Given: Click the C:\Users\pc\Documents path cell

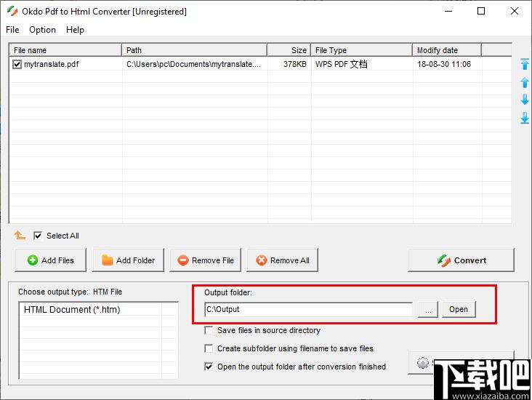Looking at the screenshot, I should click(x=194, y=64).
